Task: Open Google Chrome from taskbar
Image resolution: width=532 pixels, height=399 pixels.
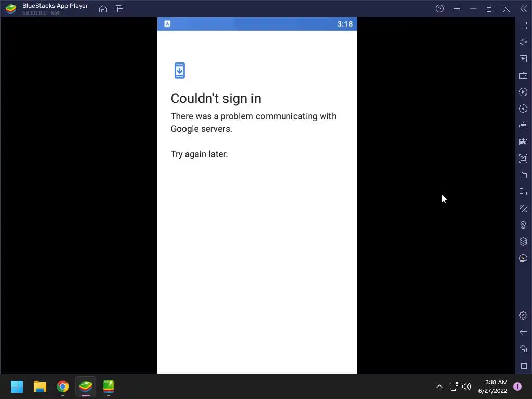Action: tap(63, 387)
